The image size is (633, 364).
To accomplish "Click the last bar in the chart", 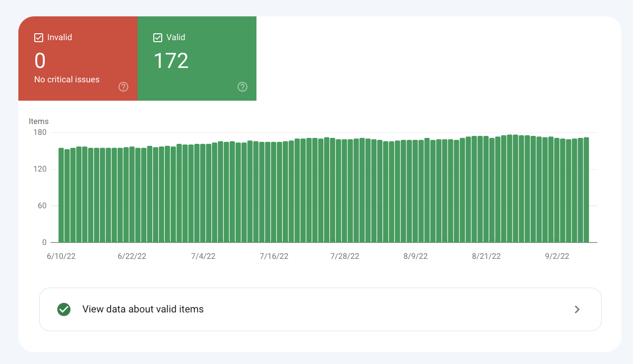I will tap(586, 190).
